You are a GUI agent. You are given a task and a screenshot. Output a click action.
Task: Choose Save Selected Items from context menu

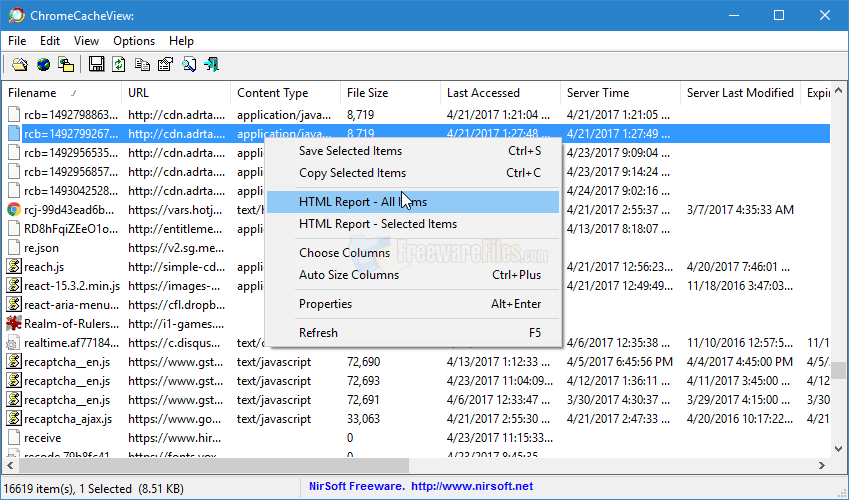[x=414, y=151]
